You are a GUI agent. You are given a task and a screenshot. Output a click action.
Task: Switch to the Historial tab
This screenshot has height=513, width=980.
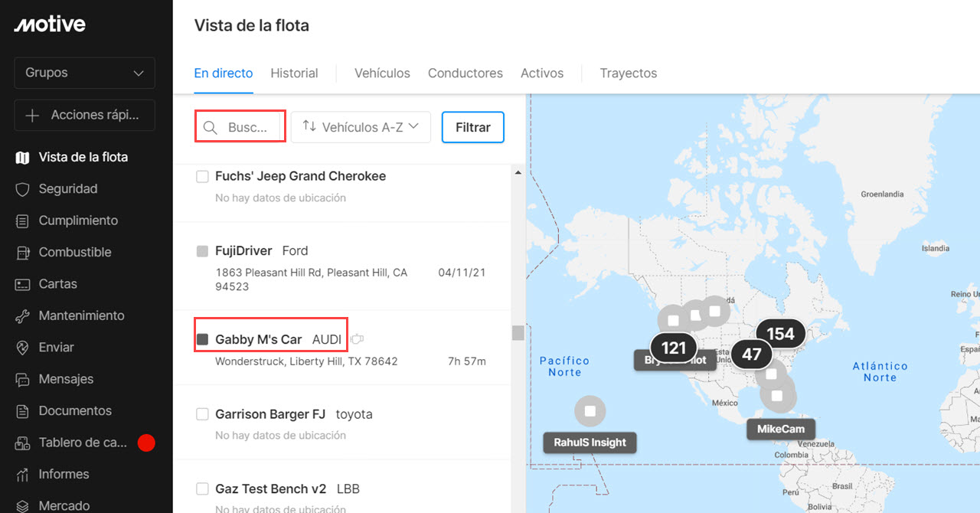point(294,74)
